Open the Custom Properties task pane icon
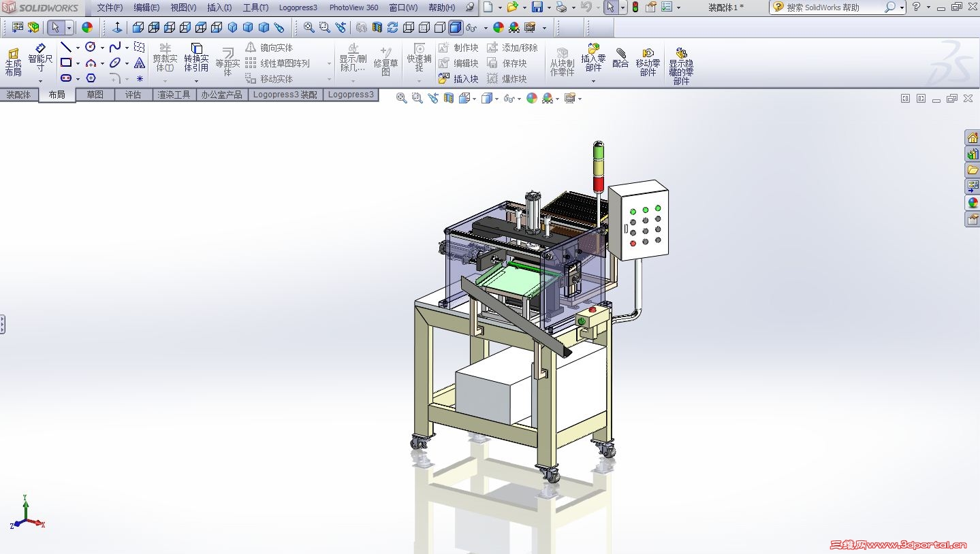Image resolution: width=980 pixels, height=554 pixels. coord(973,219)
